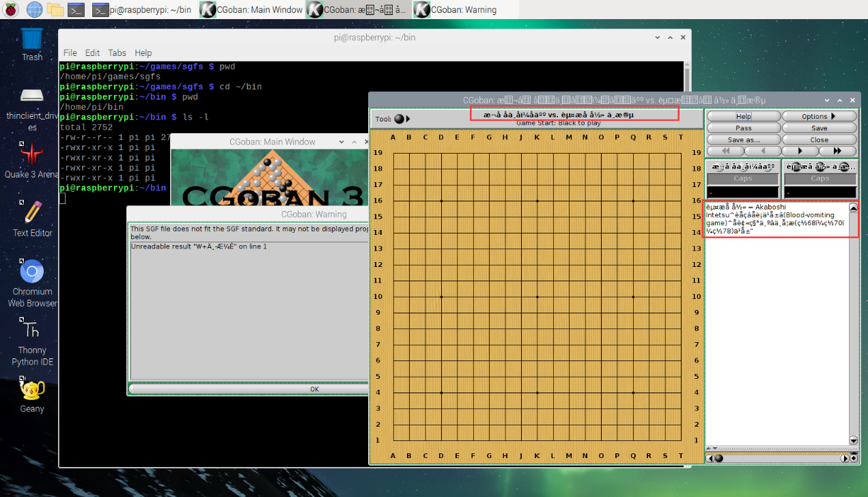This screenshot has height=497, width=868.
Task: Click the black stone Tool icon
Action: pos(399,119)
